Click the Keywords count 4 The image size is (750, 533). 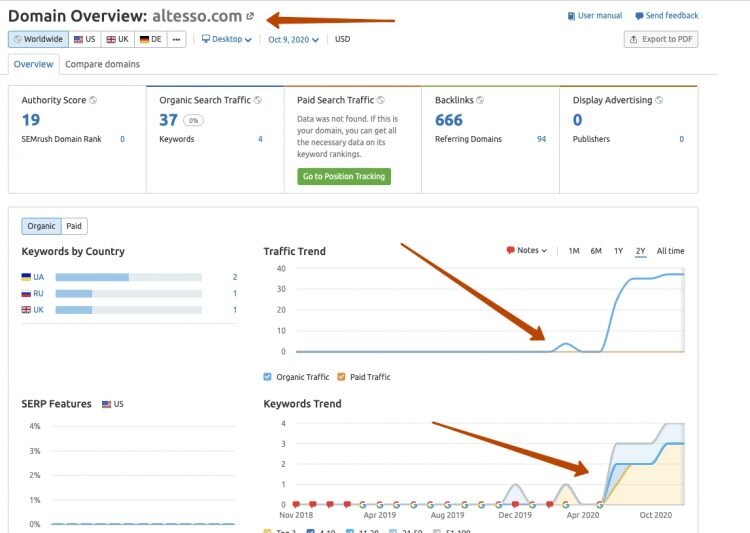tap(260, 139)
